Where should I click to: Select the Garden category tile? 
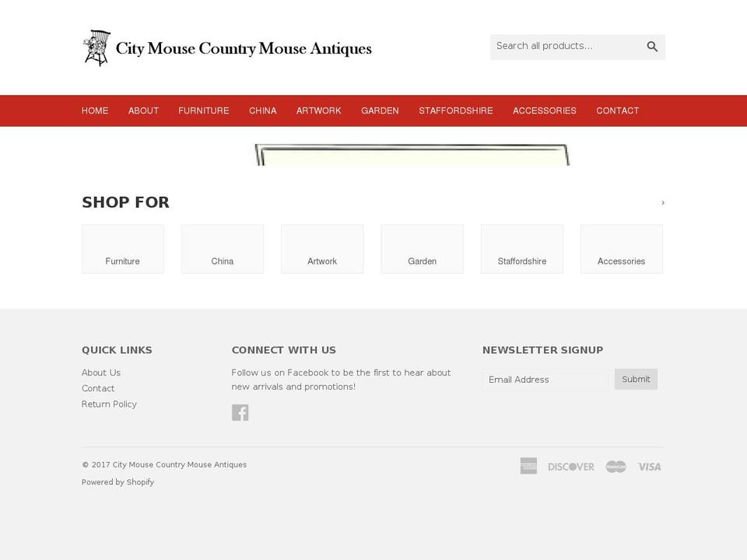tap(422, 249)
